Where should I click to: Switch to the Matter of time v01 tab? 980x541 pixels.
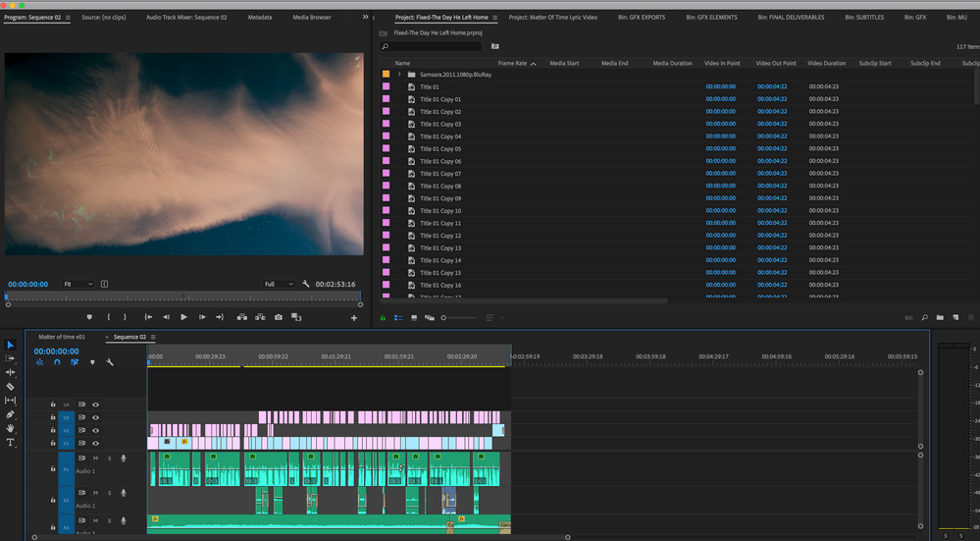(62, 337)
